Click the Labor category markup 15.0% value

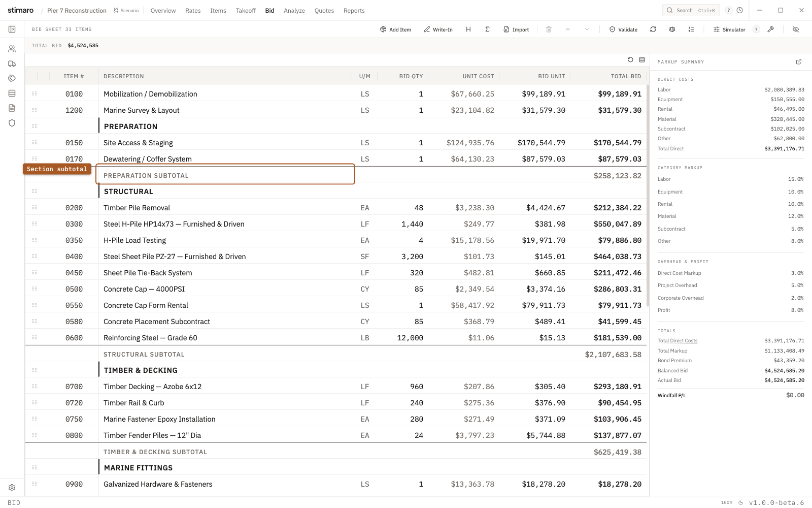point(796,179)
